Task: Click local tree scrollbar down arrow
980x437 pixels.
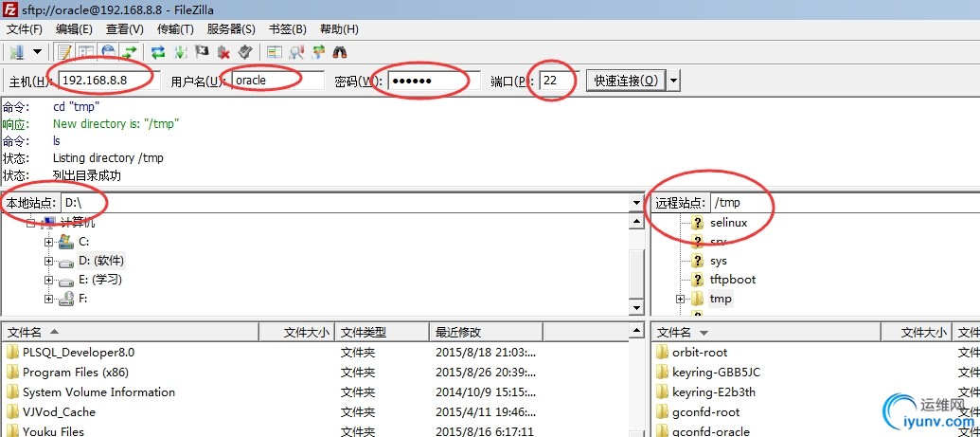Action: (x=637, y=307)
